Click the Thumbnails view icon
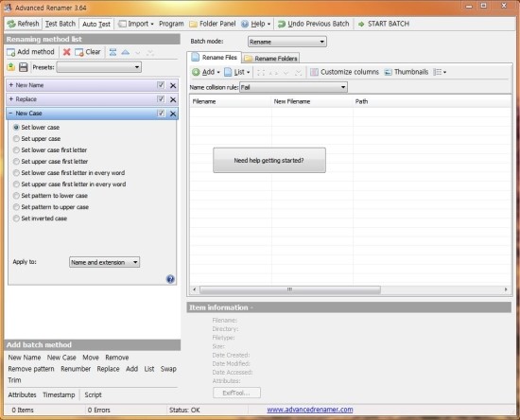This screenshot has width=520, height=420. click(388, 72)
